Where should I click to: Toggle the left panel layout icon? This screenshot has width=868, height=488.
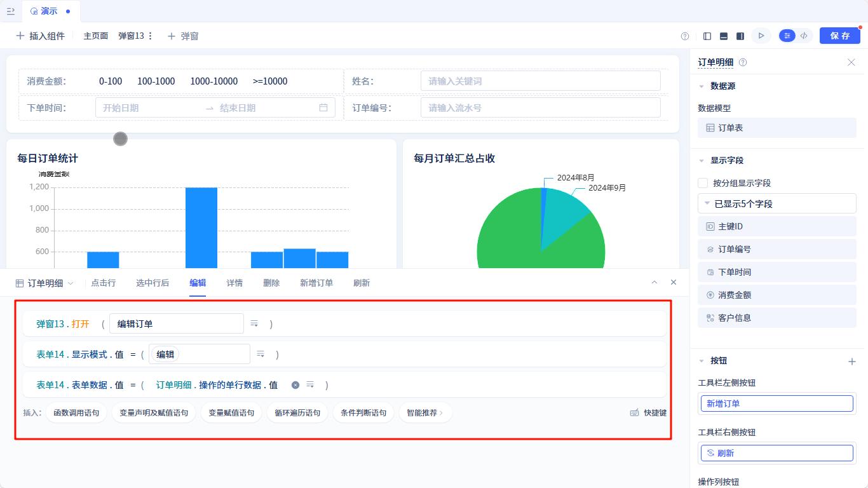pyautogui.click(x=708, y=36)
